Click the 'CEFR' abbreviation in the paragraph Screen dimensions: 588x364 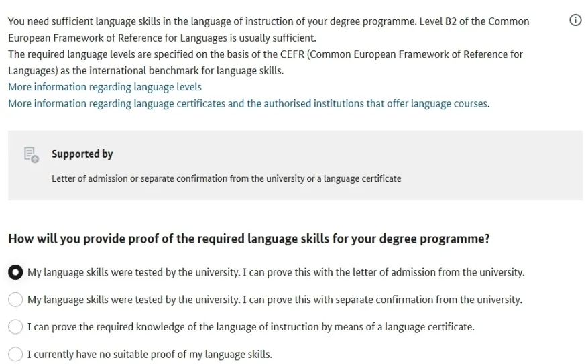tap(292, 54)
